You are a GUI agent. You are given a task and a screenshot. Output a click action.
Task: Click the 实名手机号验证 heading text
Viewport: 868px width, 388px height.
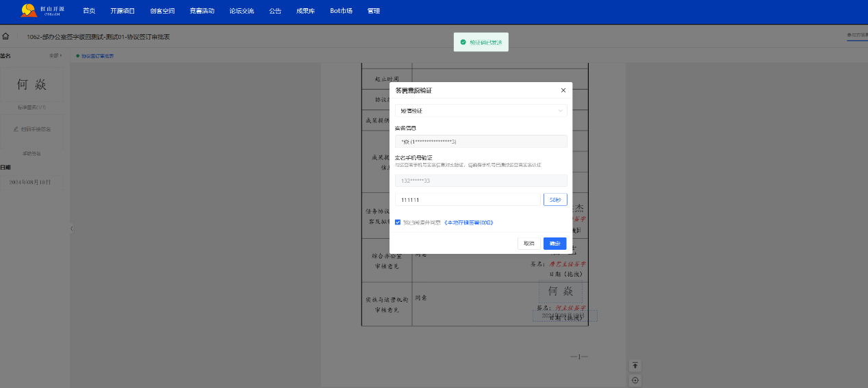coord(414,158)
